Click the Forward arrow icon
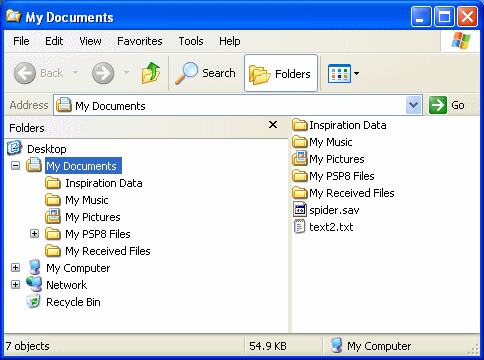The image size is (484, 360). click(103, 73)
